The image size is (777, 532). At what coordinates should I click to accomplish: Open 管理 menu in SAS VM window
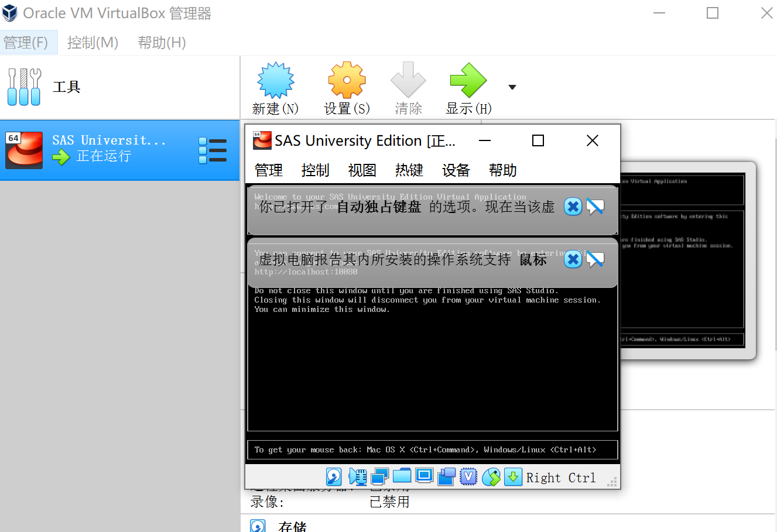(x=269, y=170)
